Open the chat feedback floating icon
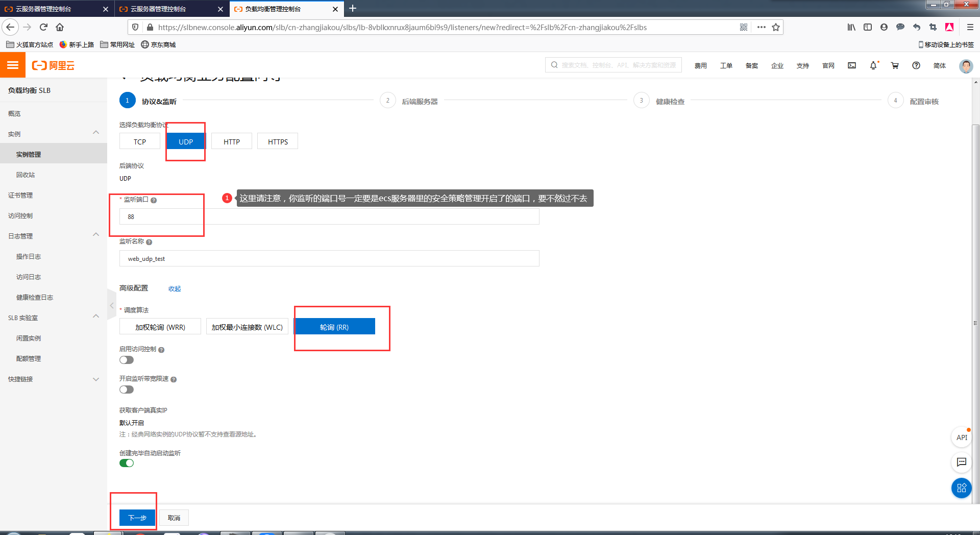This screenshot has width=980, height=535. point(962,462)
